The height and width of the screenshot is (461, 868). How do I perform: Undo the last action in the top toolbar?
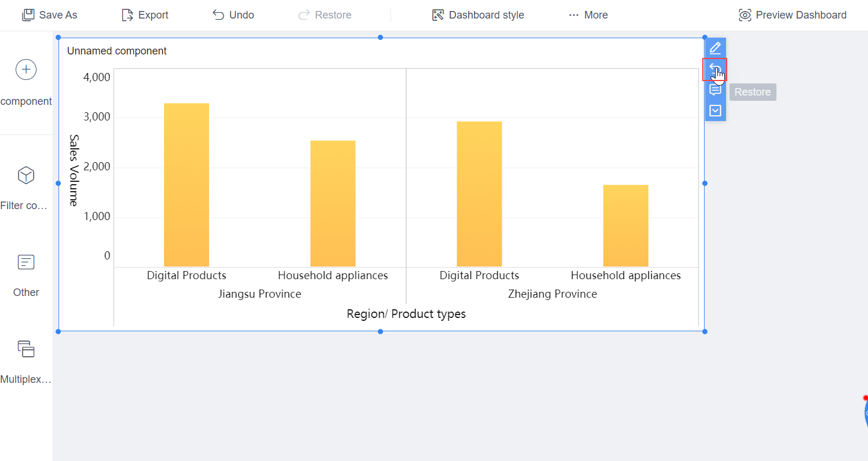point(233,15)
